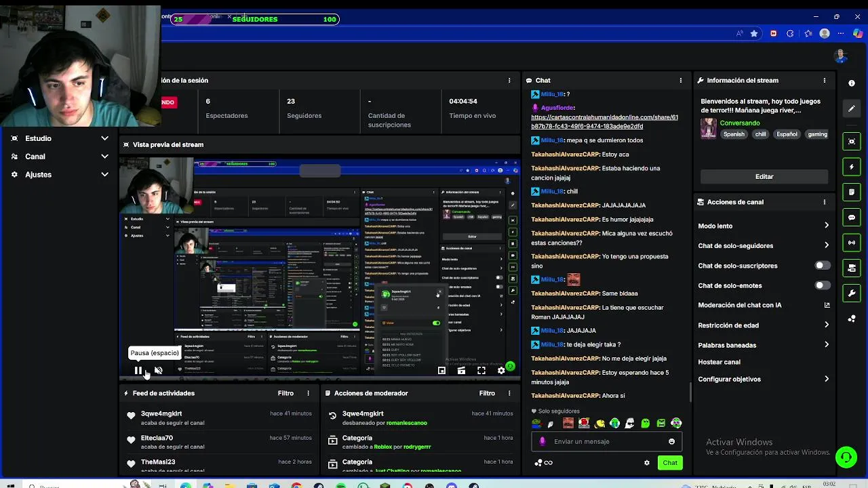The image size is (868, 488).
Task: Open session info panel three-dot menu
Action: [x=509, y=80]
